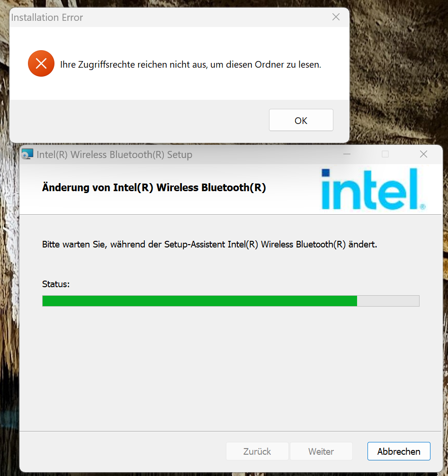Click the red error cross icon
Image resolution: width=448 pixels, height=476 pixels.
pos(41,63)
